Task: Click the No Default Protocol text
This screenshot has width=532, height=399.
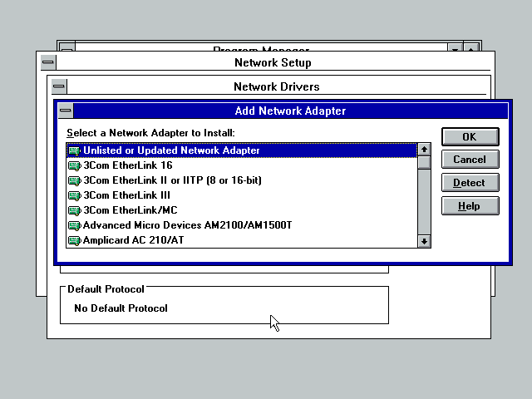Action: coord(121,308)
